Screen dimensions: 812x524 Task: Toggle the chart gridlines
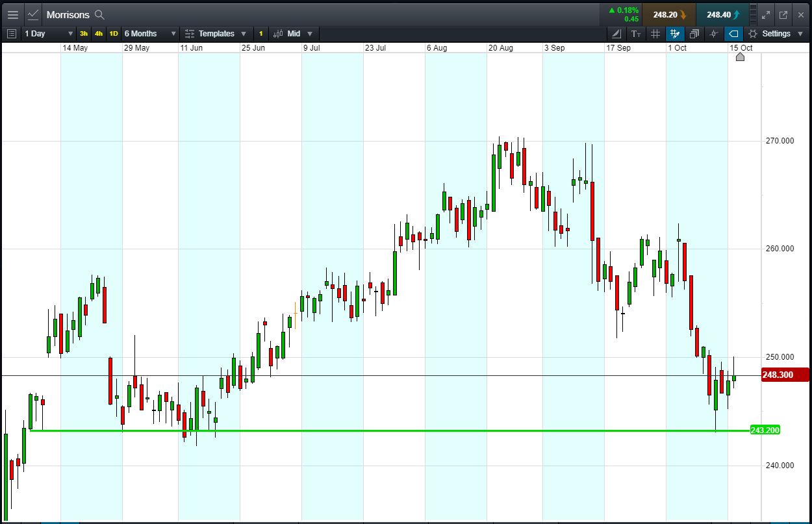pyautogui.click(x=655, y=34)
